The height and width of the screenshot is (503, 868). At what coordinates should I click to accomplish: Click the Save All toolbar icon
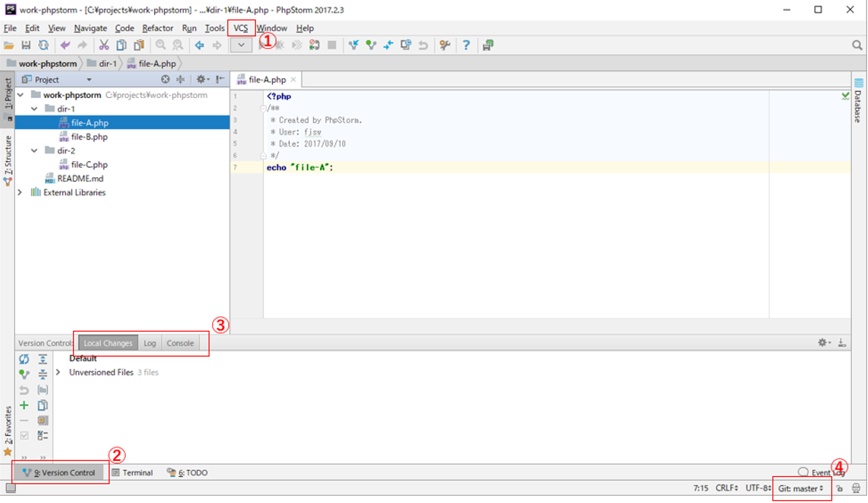point(26,45)
